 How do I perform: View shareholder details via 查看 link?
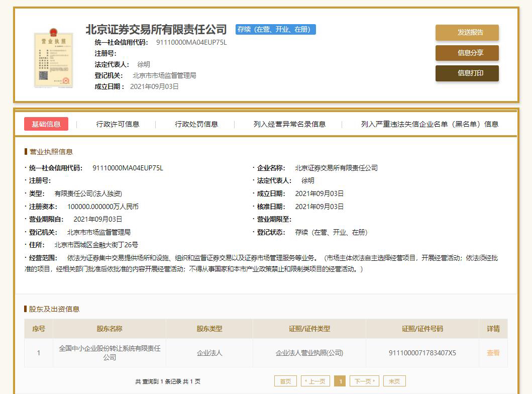[493, 353]
